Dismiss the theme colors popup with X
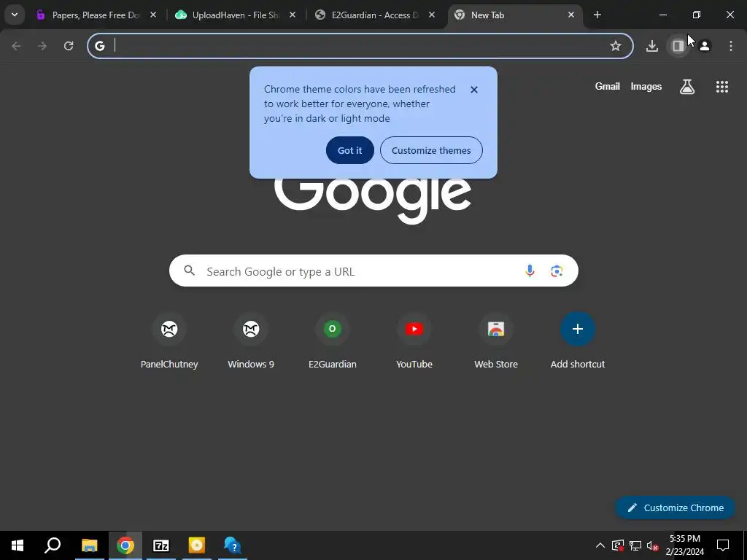 click(x=474, y=90)
